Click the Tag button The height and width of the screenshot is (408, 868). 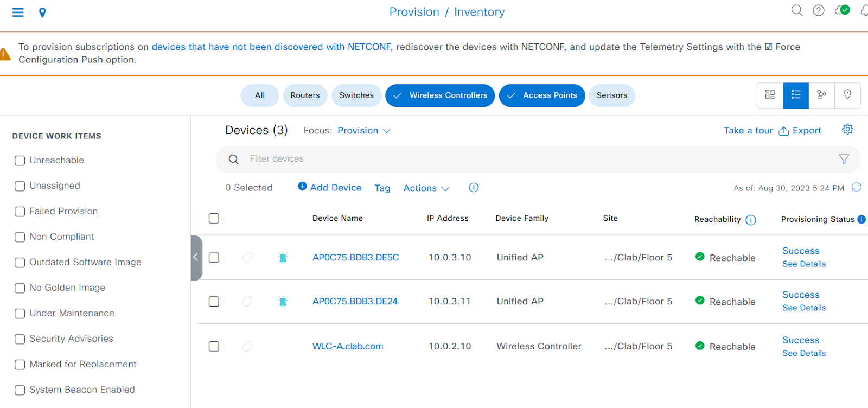pos(382,188)
